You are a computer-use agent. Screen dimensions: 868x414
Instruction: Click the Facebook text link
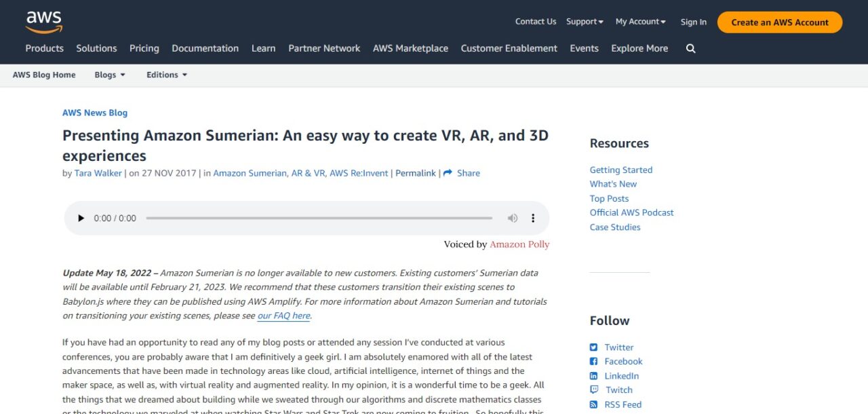coord(623,362)
